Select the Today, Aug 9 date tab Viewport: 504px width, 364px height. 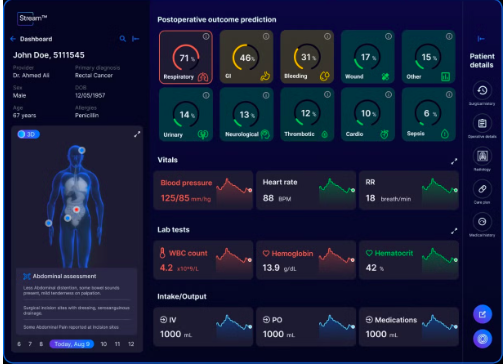pos(72,344)
